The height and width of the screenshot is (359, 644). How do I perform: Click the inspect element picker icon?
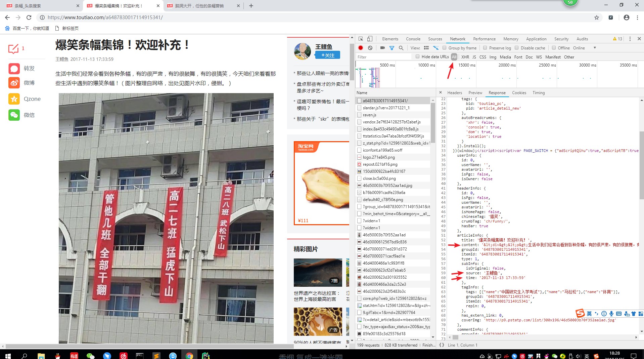coord(361,39)
